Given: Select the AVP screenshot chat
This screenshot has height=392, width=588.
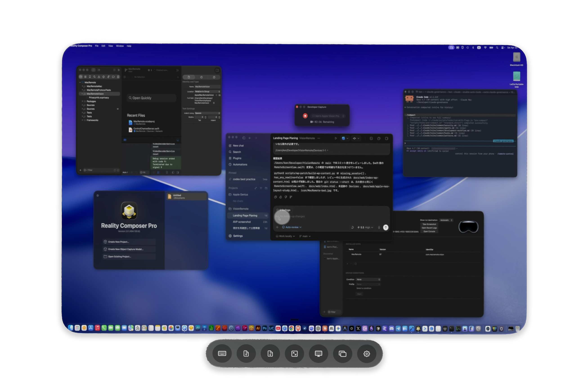Looking at the screenshot, I should pos(248,222).
